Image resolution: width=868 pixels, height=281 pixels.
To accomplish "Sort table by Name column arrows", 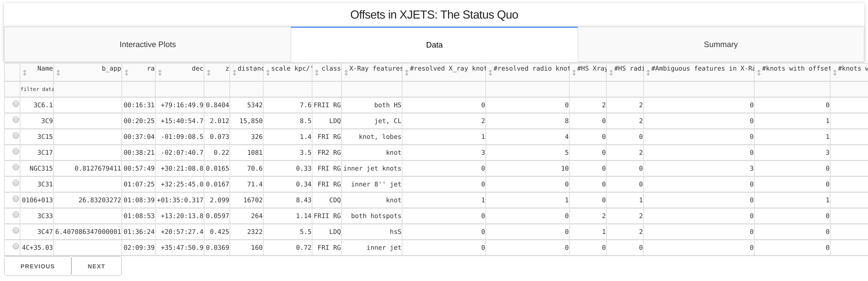I will 25,72.
